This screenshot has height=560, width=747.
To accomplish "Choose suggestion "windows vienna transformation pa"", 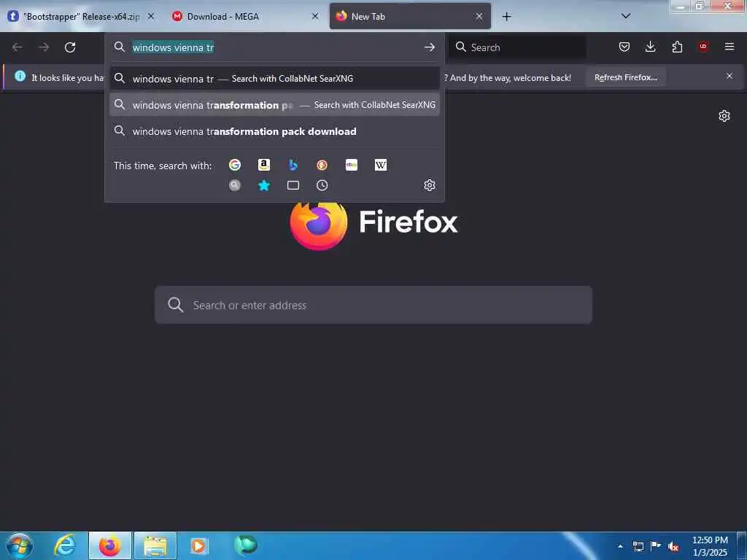I will click(274, 105).
